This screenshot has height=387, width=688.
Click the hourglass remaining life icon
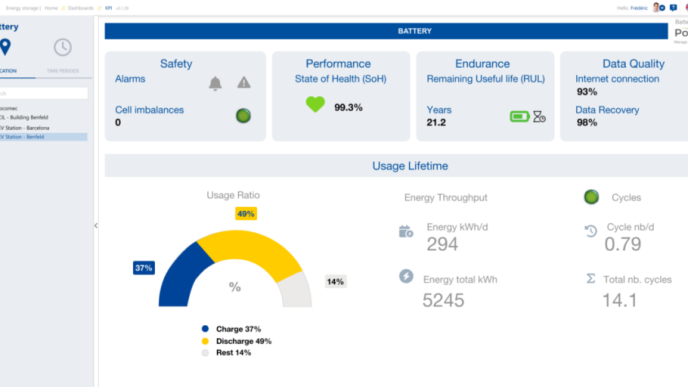[x=539, y=117]
